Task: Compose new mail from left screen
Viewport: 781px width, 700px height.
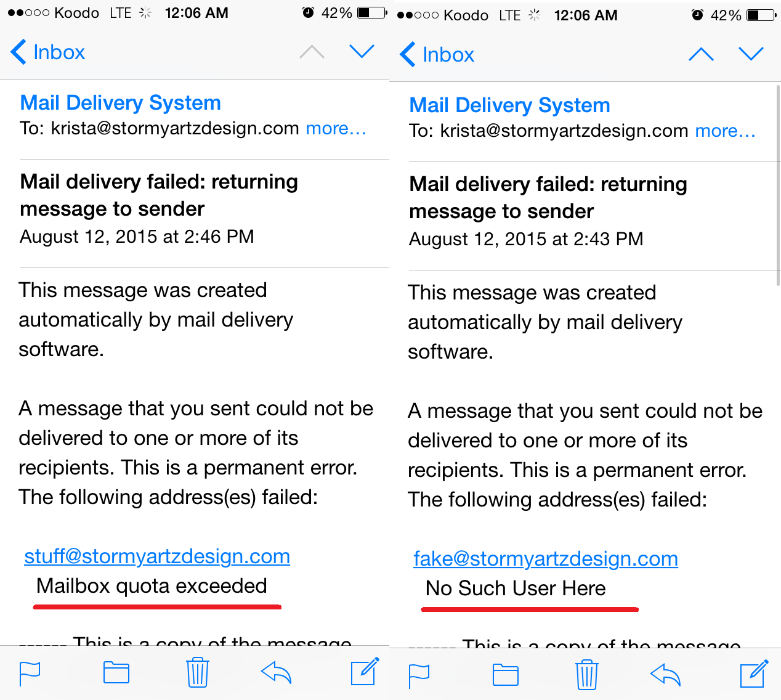Action: (364, 672)
